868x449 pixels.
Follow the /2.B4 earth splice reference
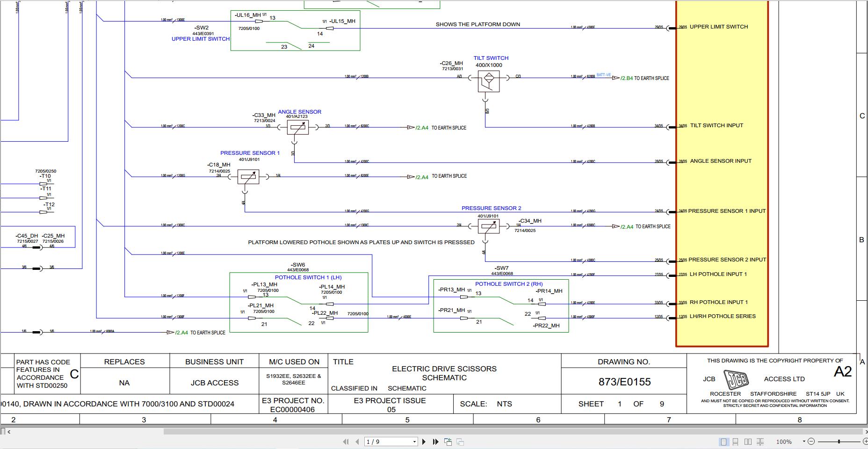[x=626, y=78]
